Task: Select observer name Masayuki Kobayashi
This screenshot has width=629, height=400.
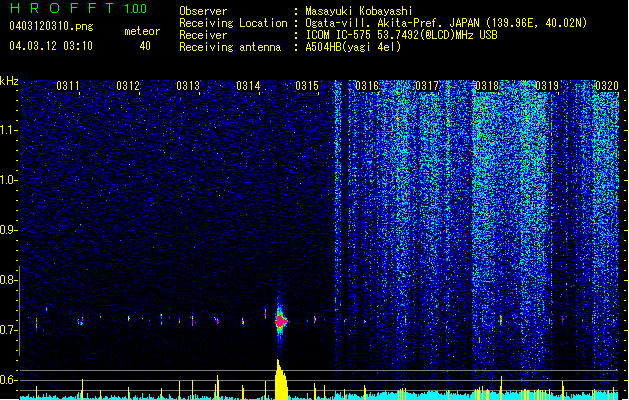Action: pyautogui.click(x=359, y=11)
